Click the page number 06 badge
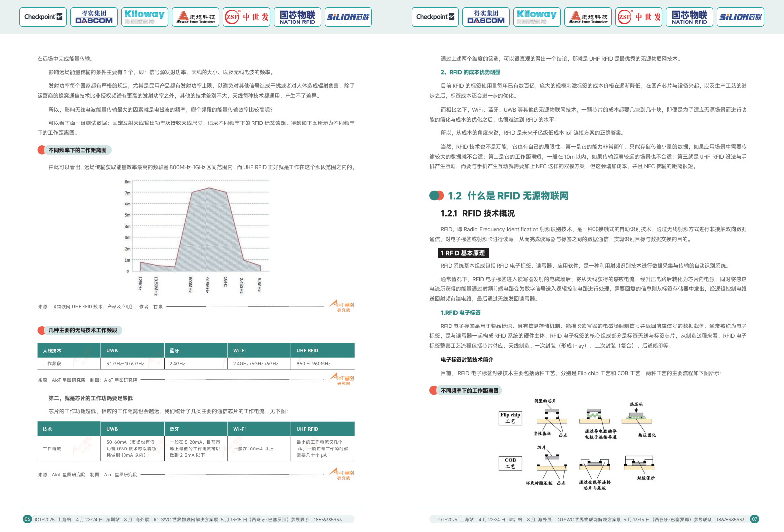The width and height of the screenshot is (784, 532). tap(27, 519)
